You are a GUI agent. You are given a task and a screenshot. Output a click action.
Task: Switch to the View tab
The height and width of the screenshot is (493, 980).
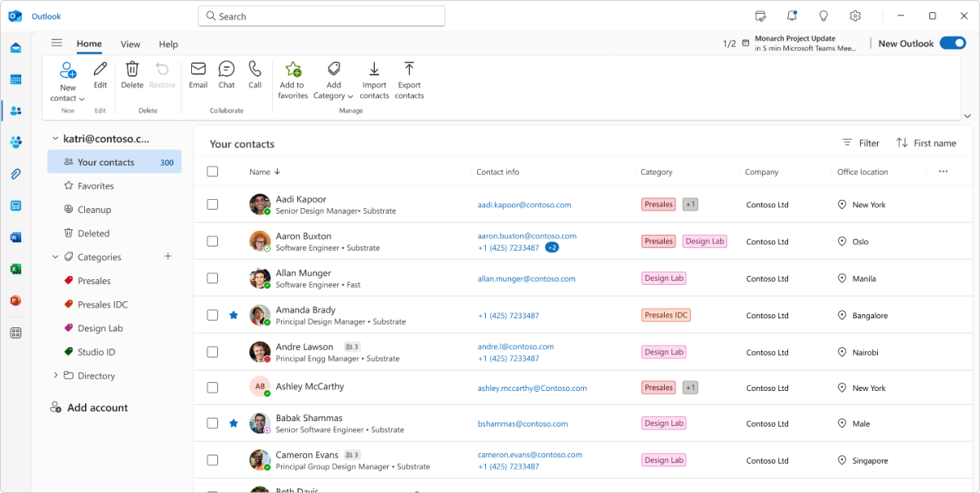pos(130,44)
